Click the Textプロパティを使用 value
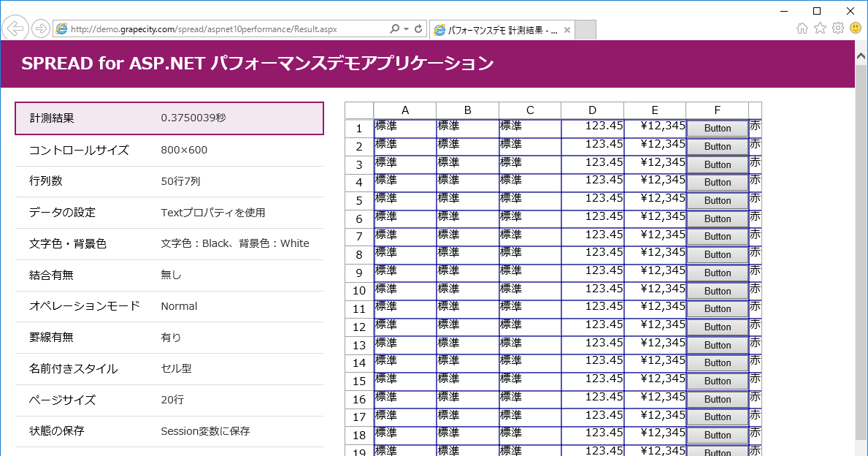This screenshot has height=456, width=868. tap(213, 213)
